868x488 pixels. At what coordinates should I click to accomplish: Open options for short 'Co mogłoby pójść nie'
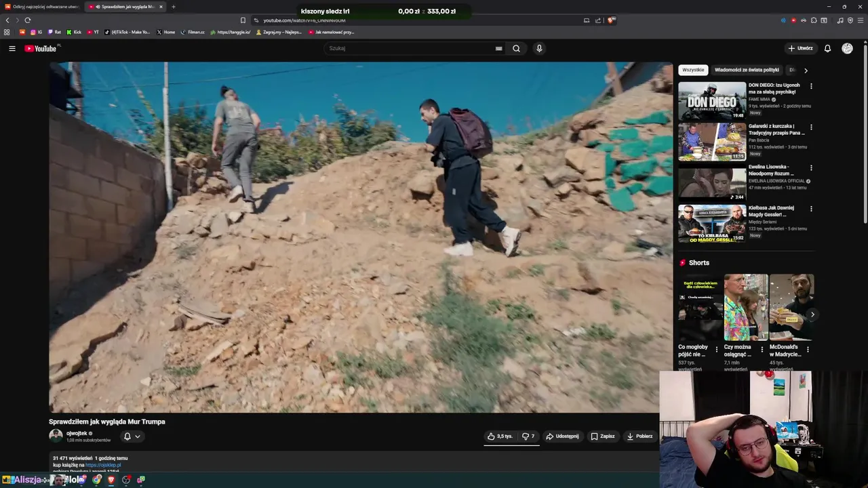(x=717, y=350)
